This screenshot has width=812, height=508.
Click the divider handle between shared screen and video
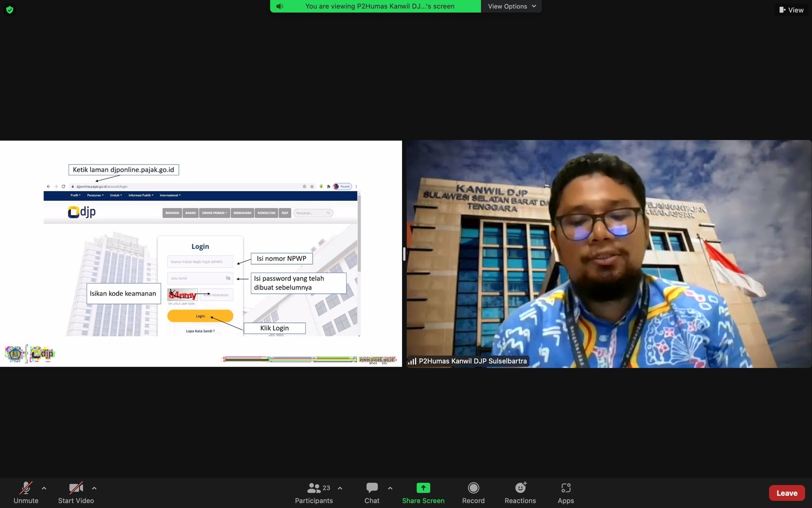pos(404,254)
